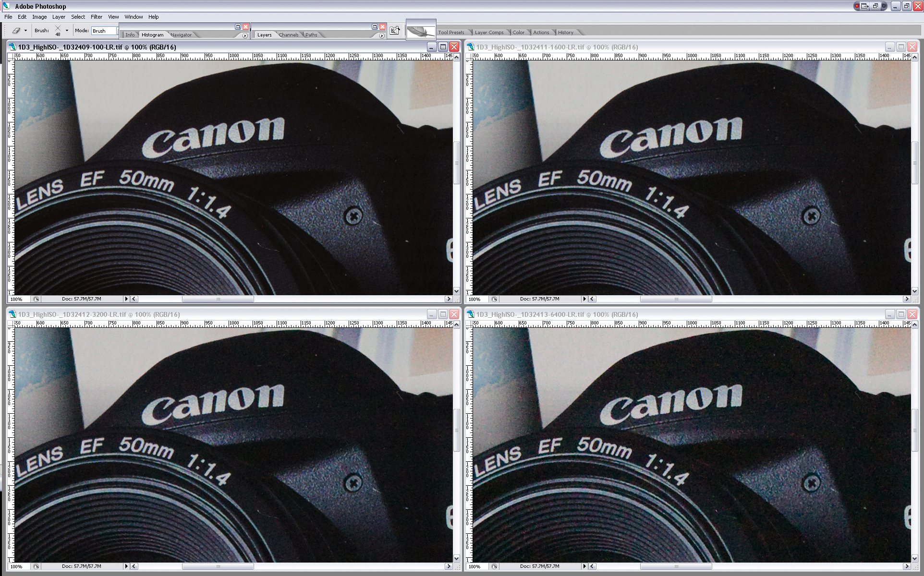Viewport: 924px width, 576px height.
Task: Click zoom percentage field in 6400-LR window
Action: coord(477,566)
